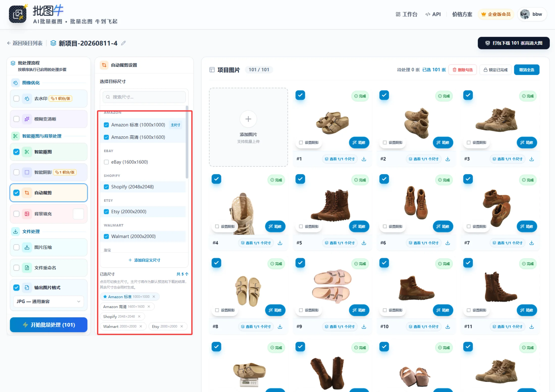This screenshot has width=555, height=392.
Task: Click the plus icon to add images
Action: (x=248, y=119)
